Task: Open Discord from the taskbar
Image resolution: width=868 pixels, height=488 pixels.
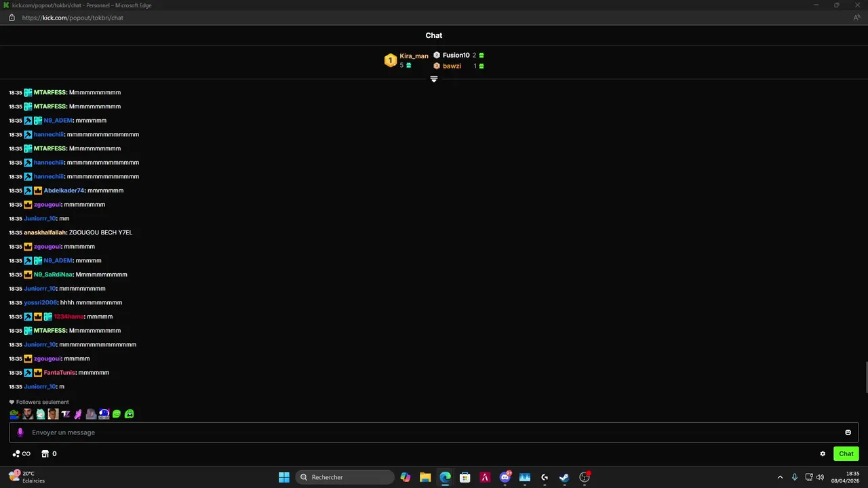Action: [x=505, y=477]
